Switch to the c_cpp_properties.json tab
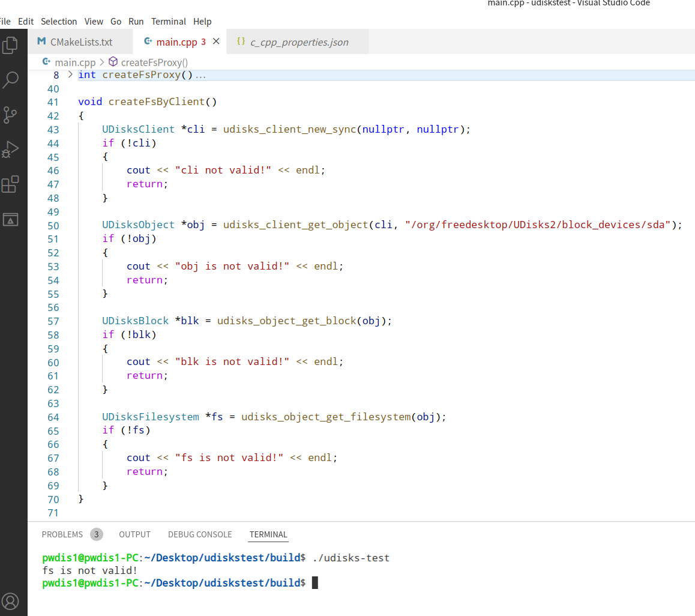The height and width of the screenshot is (616, 695). [298, 41]
